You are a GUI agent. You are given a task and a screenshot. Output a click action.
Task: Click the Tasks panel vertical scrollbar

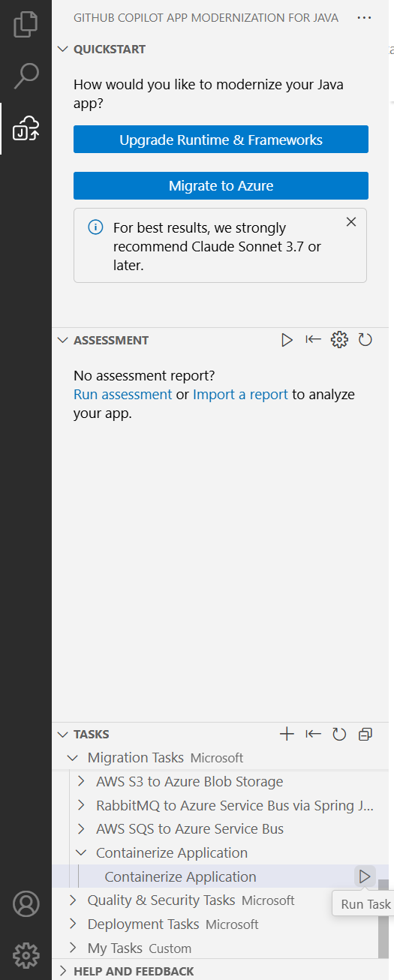383,918
